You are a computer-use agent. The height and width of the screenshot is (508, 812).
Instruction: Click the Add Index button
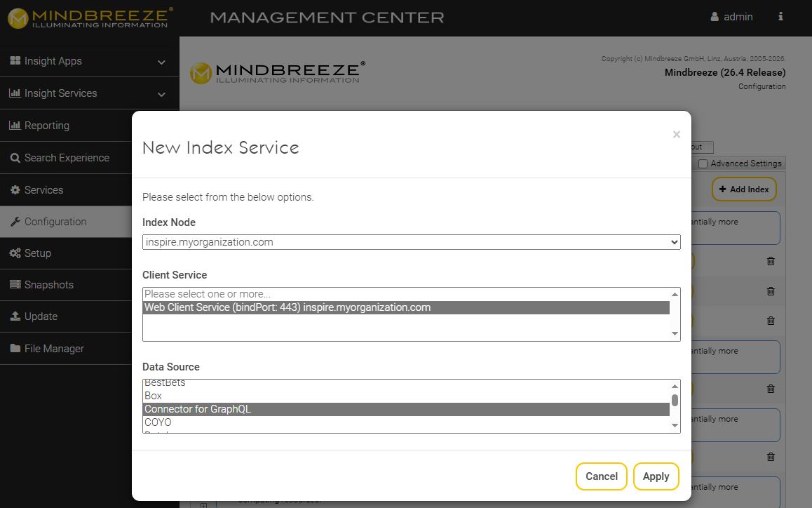tap(744, 189)
